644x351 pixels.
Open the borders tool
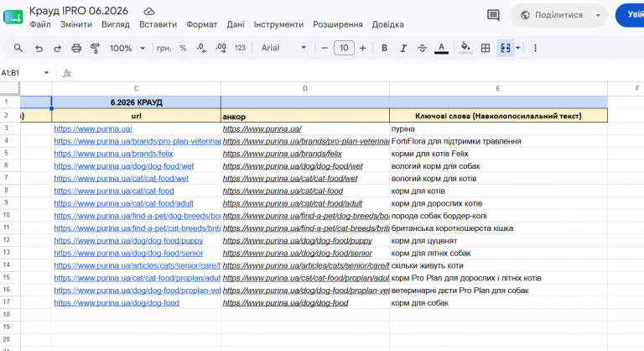click(x=486, y=48)
